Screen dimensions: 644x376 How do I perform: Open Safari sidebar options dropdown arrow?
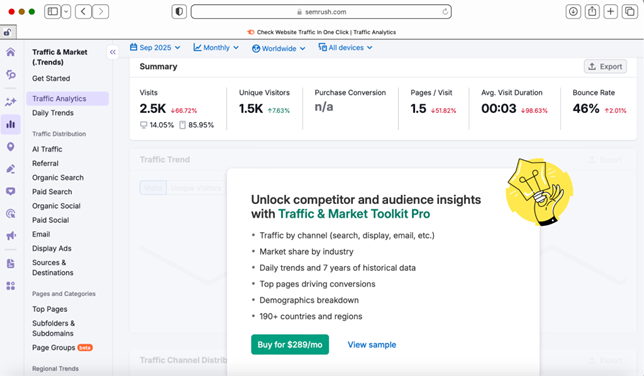click(x=66, y=12)
